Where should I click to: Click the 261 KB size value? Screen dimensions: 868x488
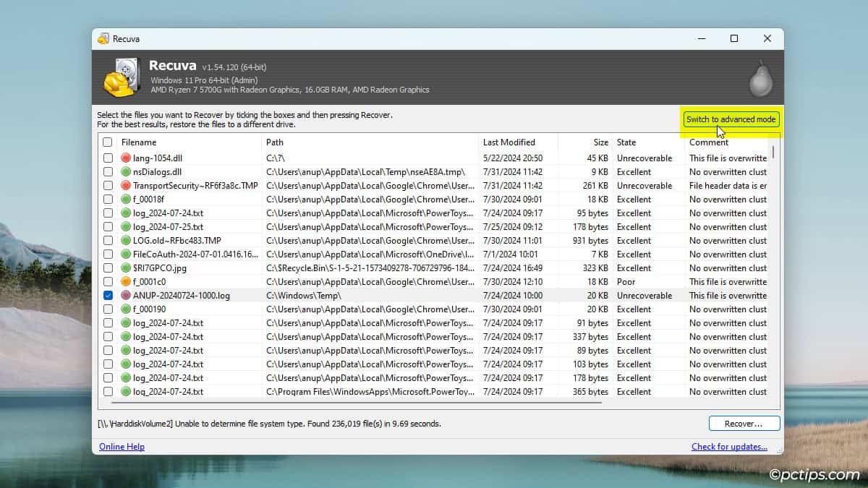tap(595, 186)
